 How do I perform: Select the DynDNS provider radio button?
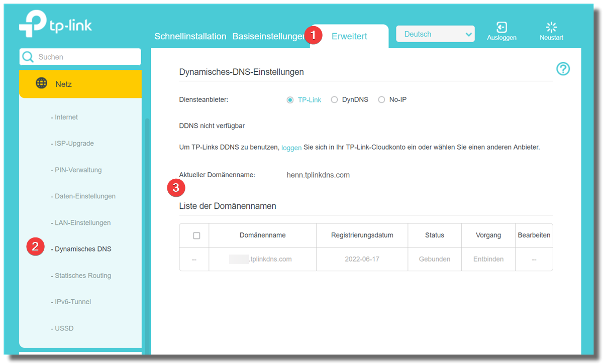pyautogui.click(x=334, y=100)
